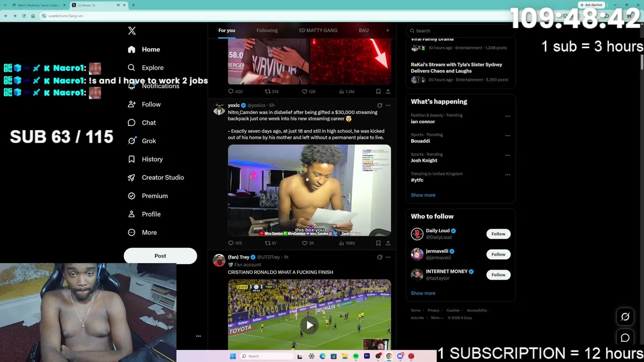644x362 pixels.
Task: Open options for the Bouaddi trend
Action: [508, 136]
